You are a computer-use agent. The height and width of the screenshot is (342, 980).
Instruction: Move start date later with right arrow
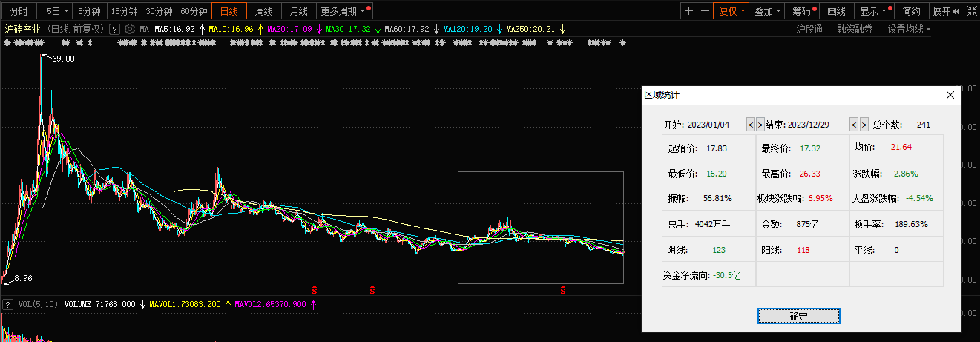760,125
